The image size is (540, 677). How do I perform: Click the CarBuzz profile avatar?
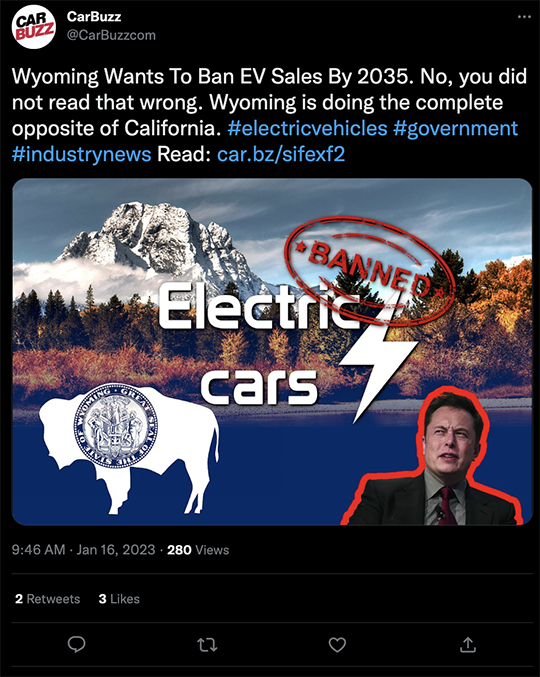(x=33, y=27)
